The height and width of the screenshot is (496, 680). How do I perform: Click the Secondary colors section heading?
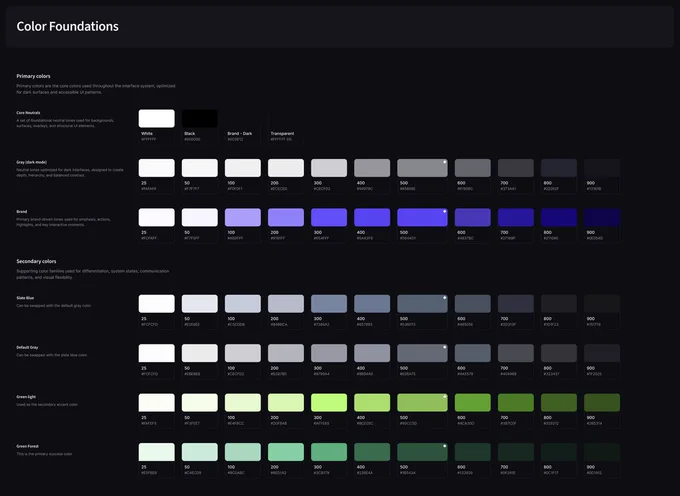point(36,261)
